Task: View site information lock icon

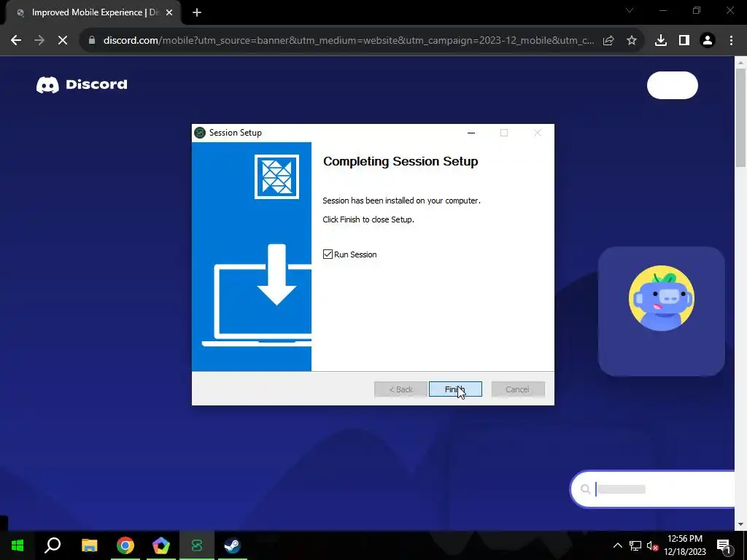Action: pyautogui.click(x=92, y=41)
